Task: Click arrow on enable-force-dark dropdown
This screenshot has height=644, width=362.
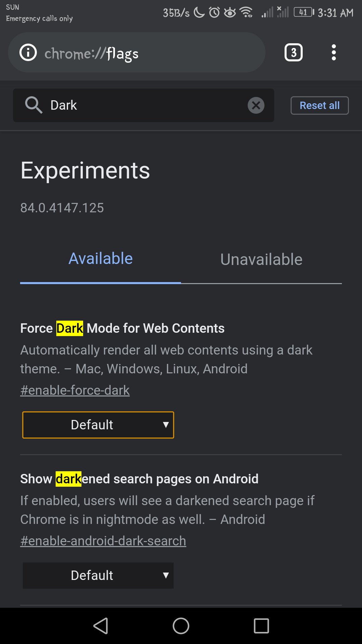Action: 166,425
